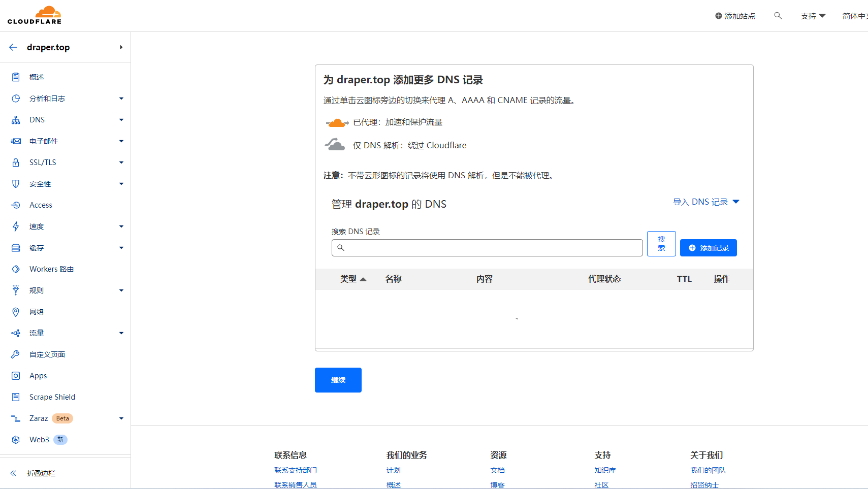Click the 自定义页面 wrench icon

tap(16, 354)
